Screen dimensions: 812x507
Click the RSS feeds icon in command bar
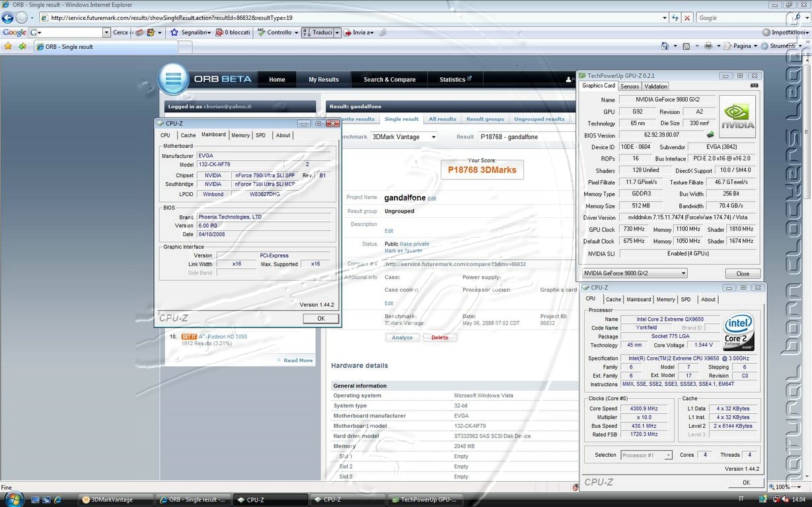coord(686,46)
